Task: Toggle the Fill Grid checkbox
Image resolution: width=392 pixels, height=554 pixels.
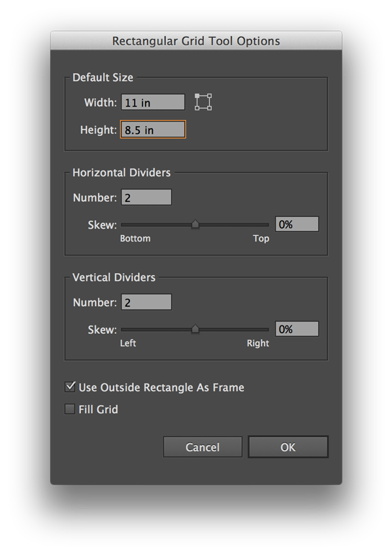Action: pyautogui.click(x=71, y=410)
